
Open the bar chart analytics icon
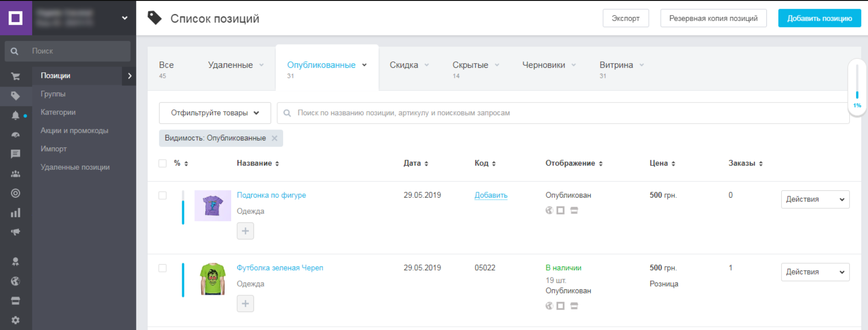tap(16, 213)
